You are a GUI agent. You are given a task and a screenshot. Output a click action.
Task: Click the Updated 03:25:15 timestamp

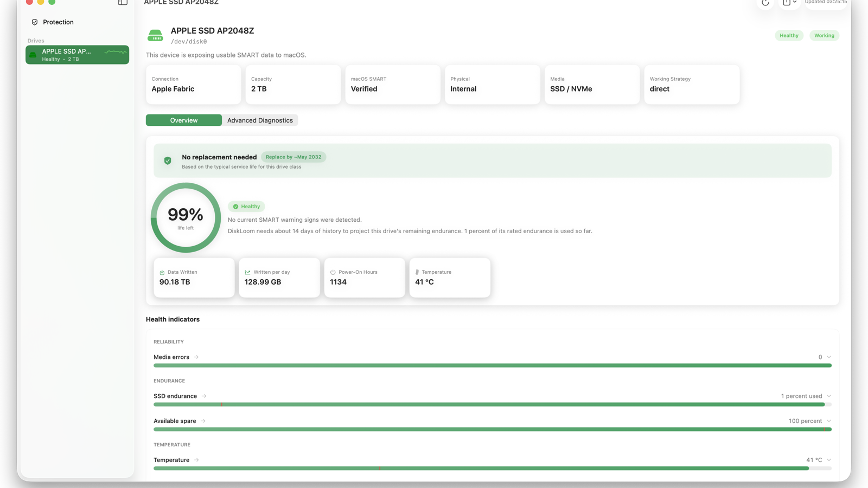(x=826, y=2)
